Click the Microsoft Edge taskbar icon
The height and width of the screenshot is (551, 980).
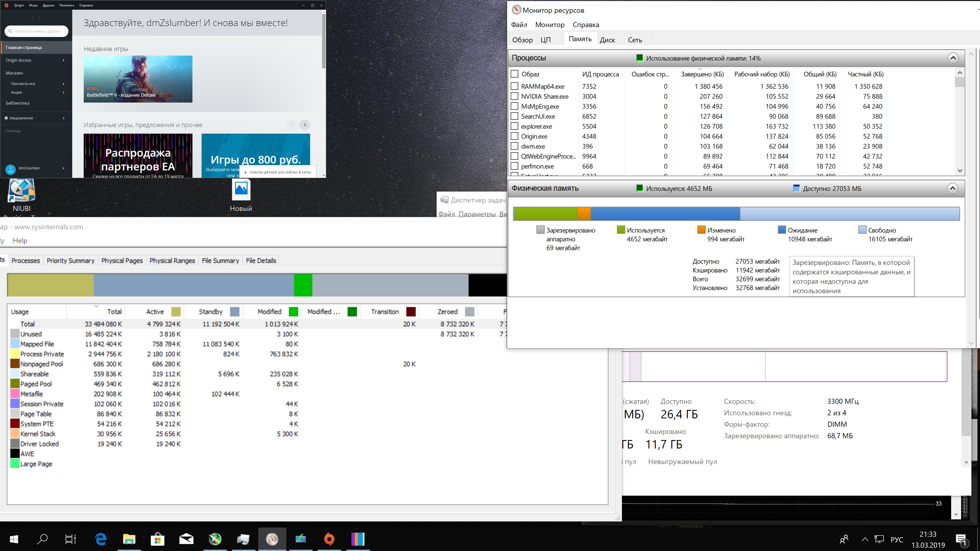(x=101, y=539)
